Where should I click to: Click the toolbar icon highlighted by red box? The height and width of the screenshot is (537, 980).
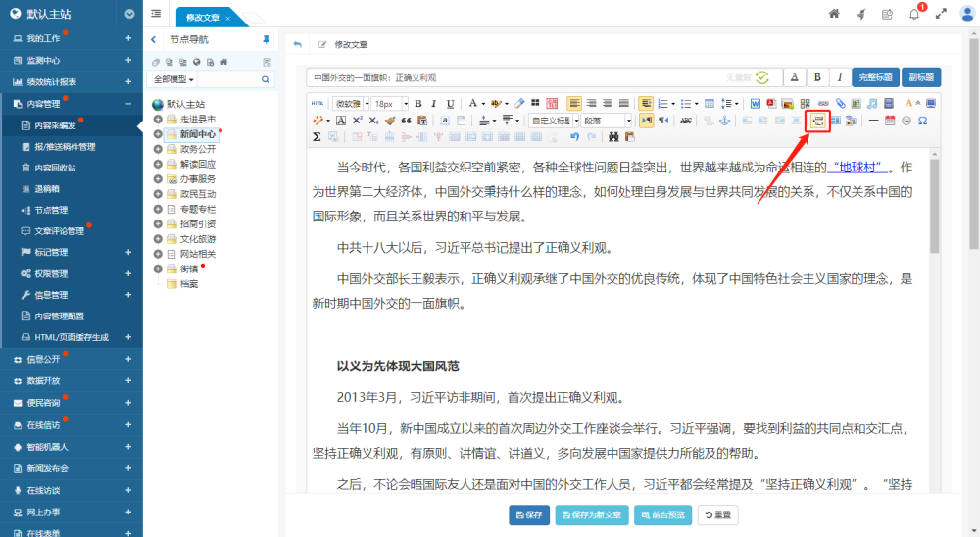point(817,121)
